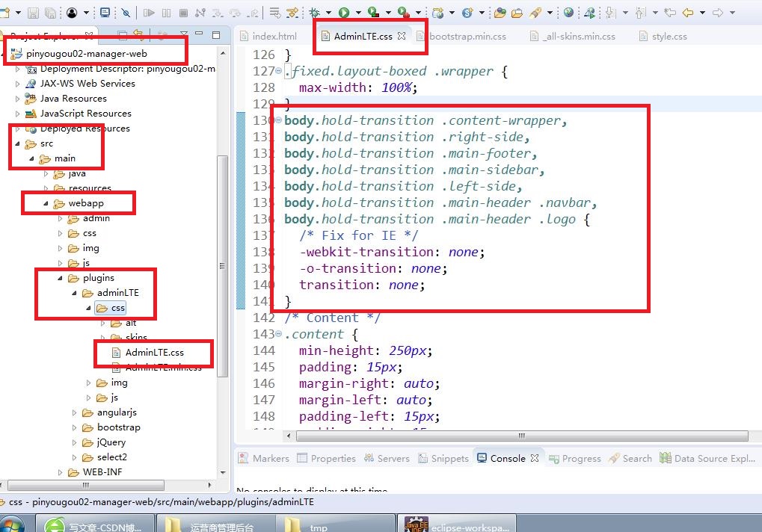Click Link with Editor in Project Explorer
Screen dimensions: 762x532
click(138, 34)
